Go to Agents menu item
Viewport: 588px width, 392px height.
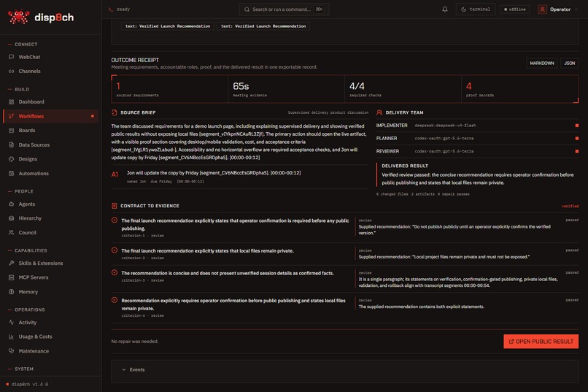tap(50, 204)
